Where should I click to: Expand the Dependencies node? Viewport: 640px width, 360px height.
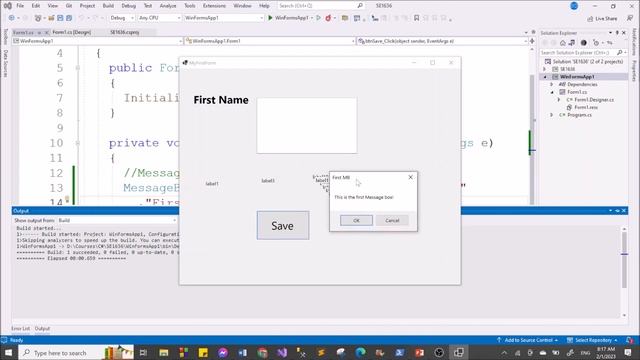(x=552, y=84)
